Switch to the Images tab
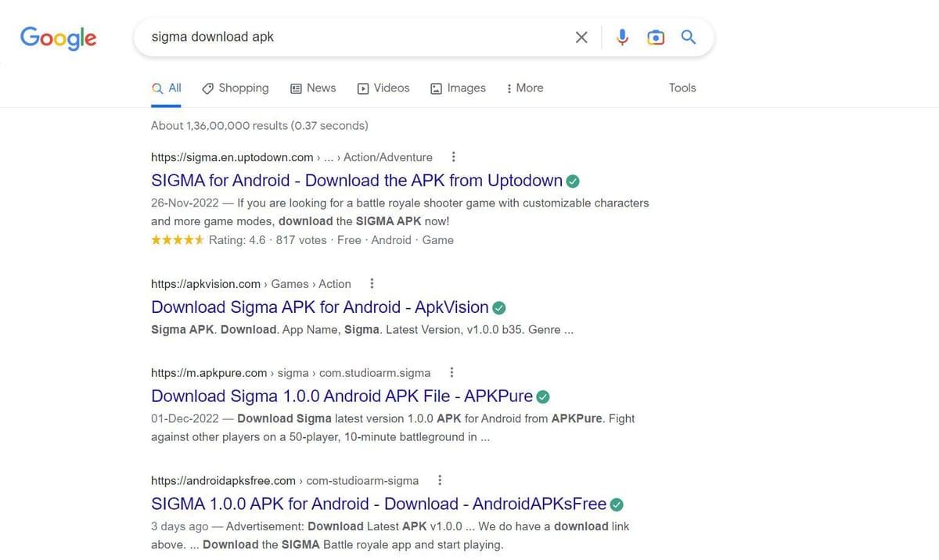This screenshot has width=939, height=560. coord(459,88)
